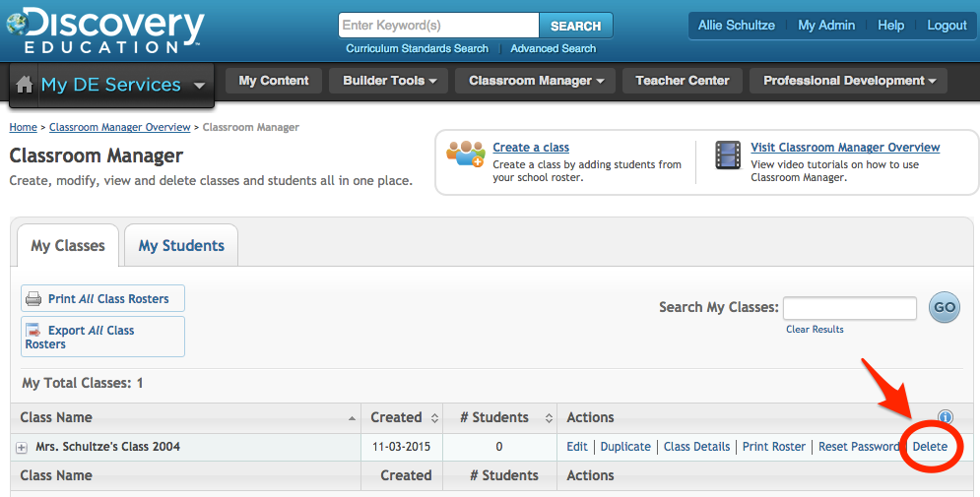
Task: Expand Mrs. Schultze's Class 2004 row
Action: (x=22, y=448)
